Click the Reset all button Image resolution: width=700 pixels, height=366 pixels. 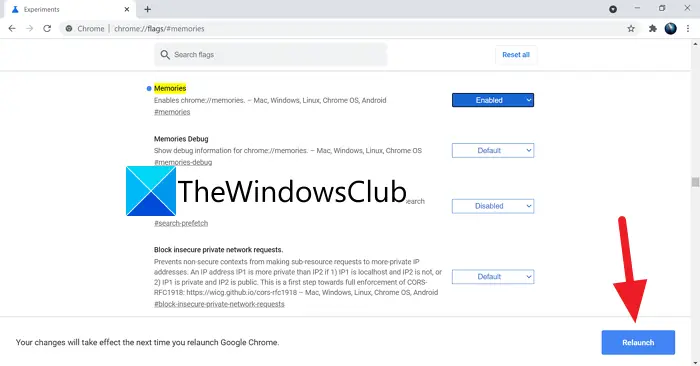click(x=516, y=54)
